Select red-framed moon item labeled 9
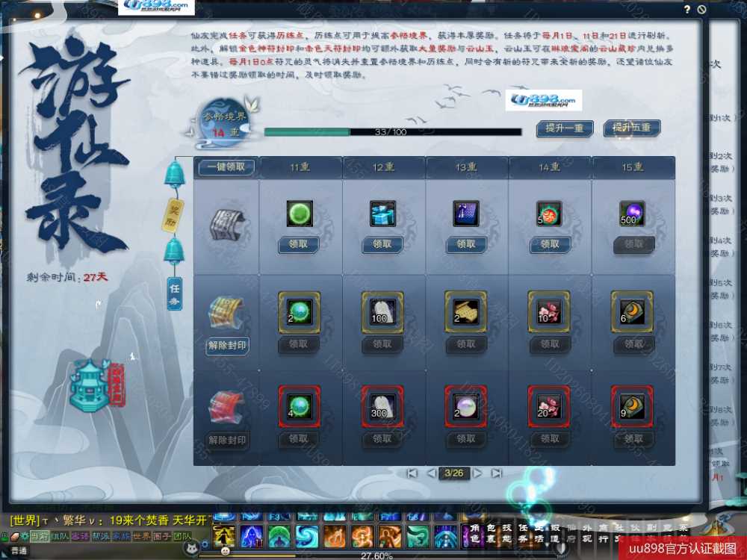Image resolution: width=747 pixels, height=560 pixels. (x=632, y=407)
